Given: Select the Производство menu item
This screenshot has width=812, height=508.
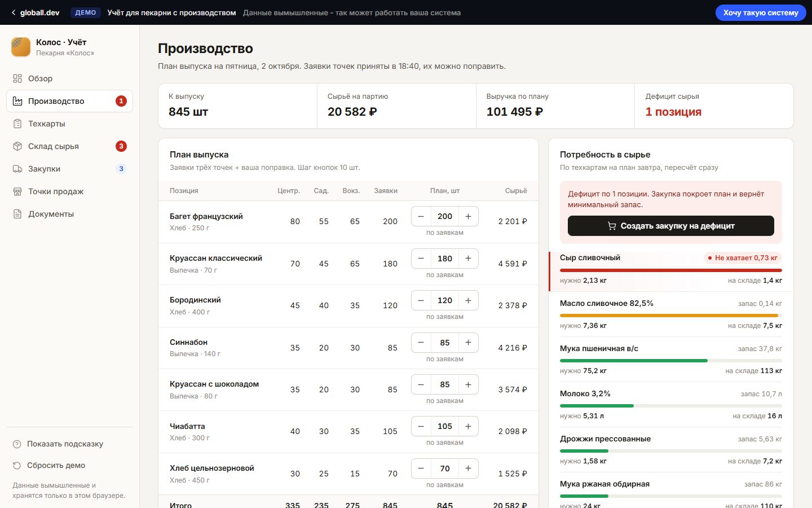Looking at the screenshot, I should coord(70,101).
